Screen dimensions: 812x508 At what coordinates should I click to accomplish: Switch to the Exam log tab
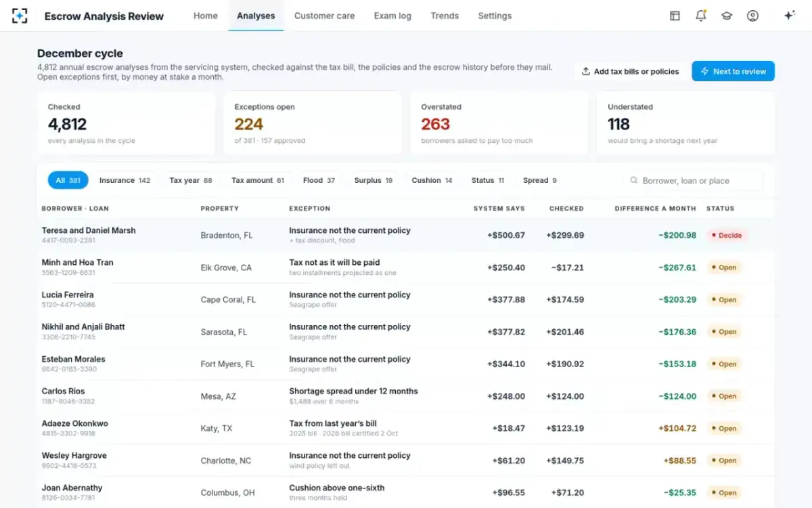pyautogui.click(x=392, y=16)
